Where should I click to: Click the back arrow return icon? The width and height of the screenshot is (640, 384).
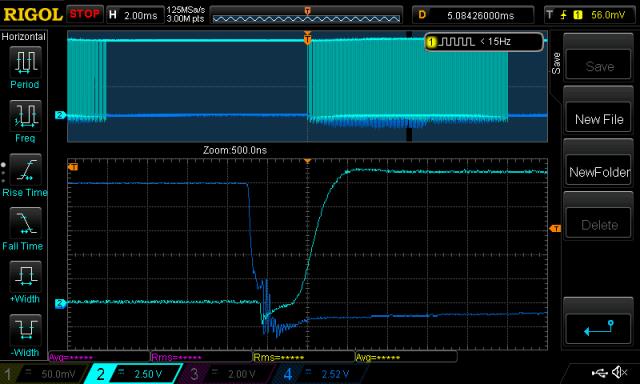coord(598,328)
